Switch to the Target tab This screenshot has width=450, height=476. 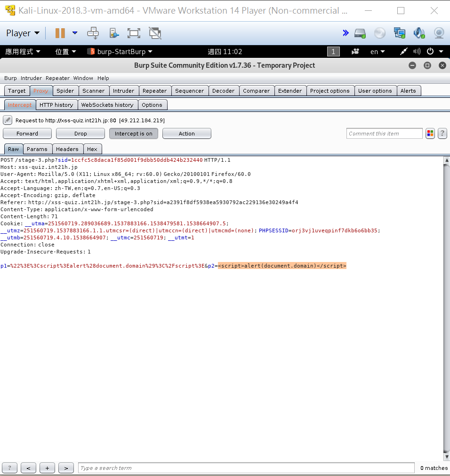pos(17,91)
